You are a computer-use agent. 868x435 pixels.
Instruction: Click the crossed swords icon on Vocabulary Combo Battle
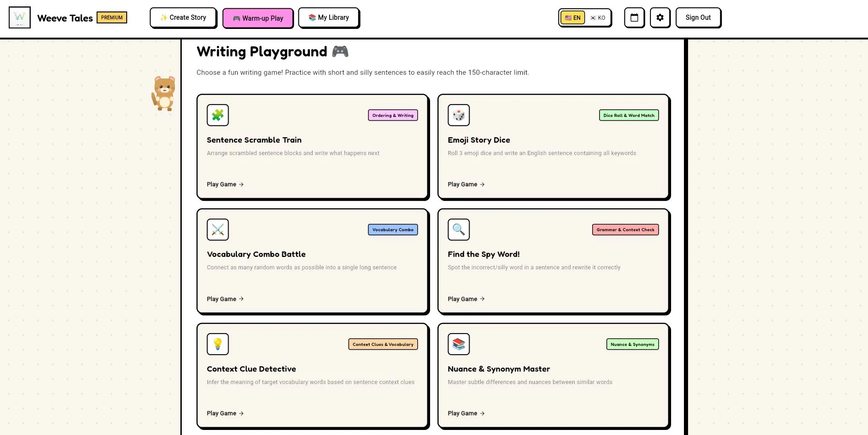pyautogui.click(x=218, y=229)
